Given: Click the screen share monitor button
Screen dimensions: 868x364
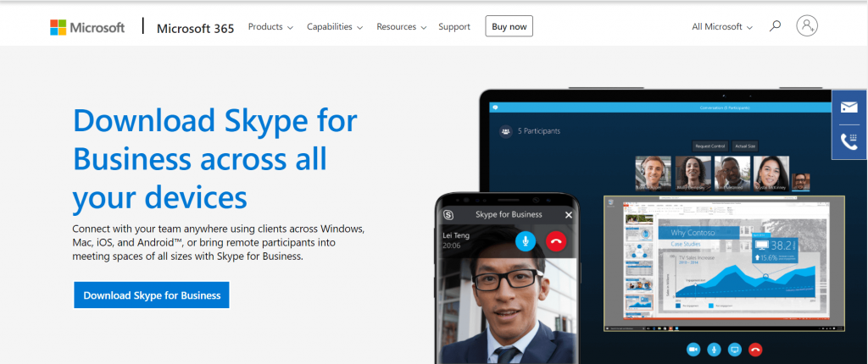Looking at the screenshot, I should 735,350.
